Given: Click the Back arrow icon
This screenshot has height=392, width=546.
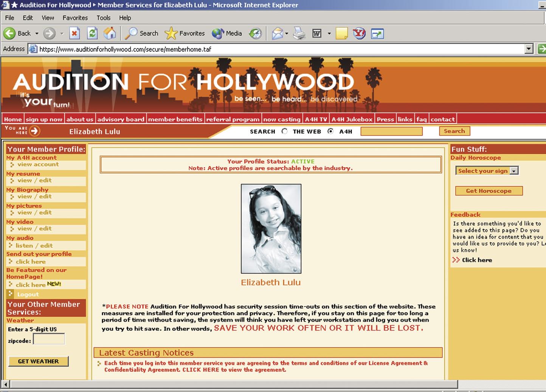Looking at the screenshot, I should (9, 33).
